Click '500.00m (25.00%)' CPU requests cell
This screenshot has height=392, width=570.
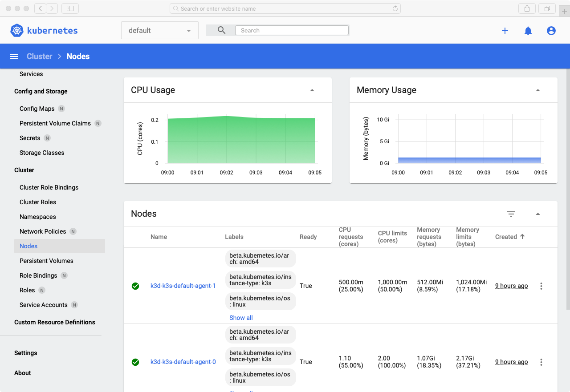(351, 286)
